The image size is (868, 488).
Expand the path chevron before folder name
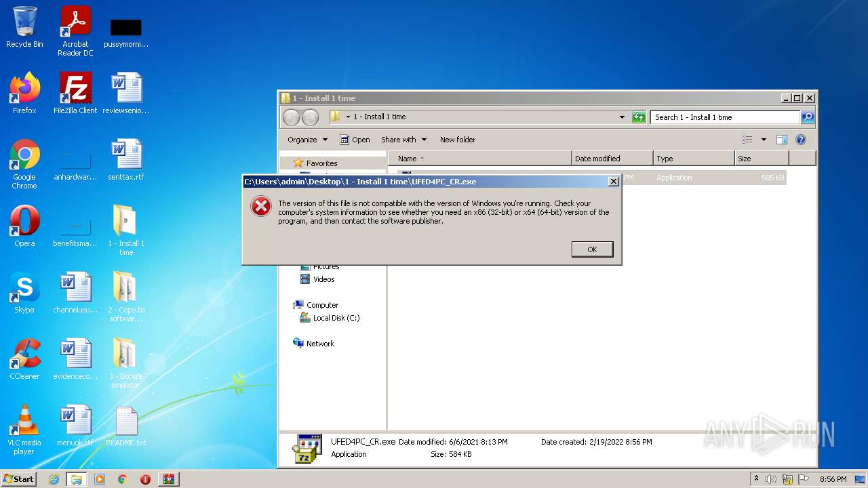(348, 117)
